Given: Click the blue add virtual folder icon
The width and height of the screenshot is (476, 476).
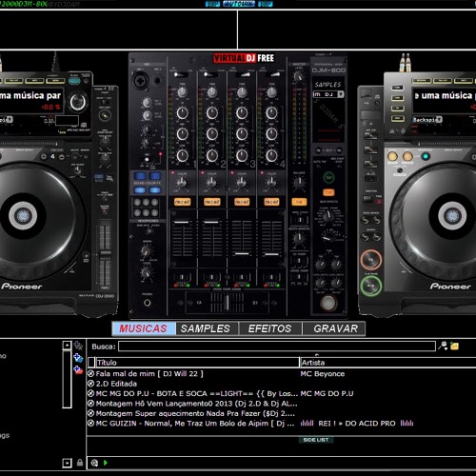Looking at the screenshot, I should [x=78, y=358].
